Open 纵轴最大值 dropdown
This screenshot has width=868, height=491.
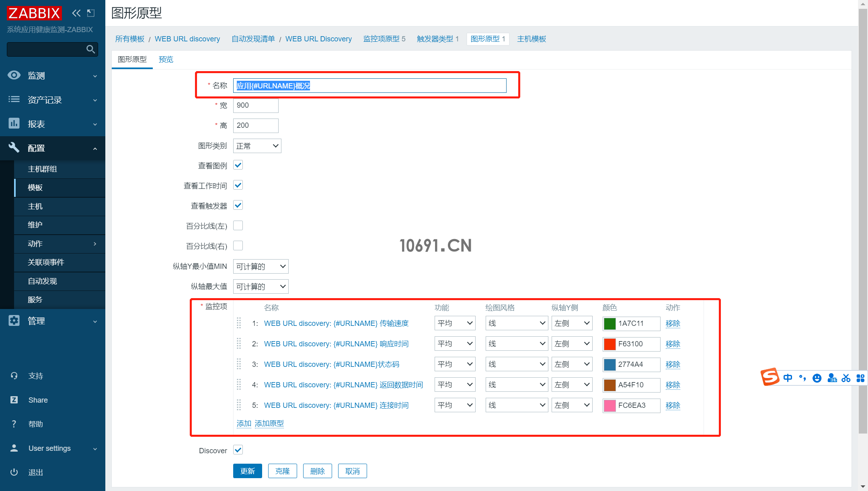[x=261, y=286]
